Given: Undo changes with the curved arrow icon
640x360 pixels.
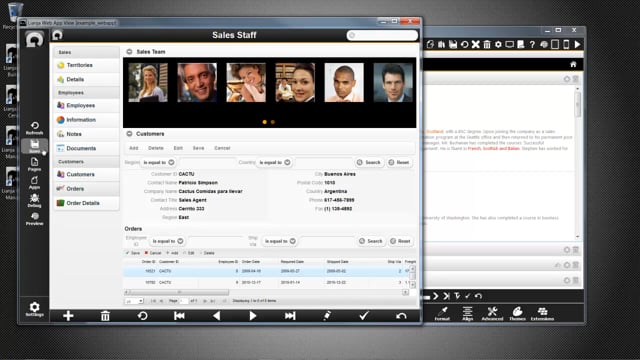Looking at the screenshot, I should coord(401,316).
